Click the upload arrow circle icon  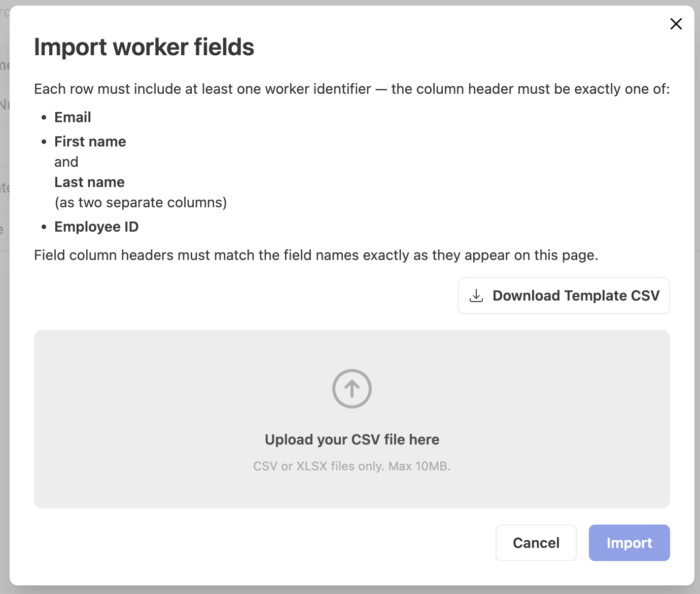(352, 389)
